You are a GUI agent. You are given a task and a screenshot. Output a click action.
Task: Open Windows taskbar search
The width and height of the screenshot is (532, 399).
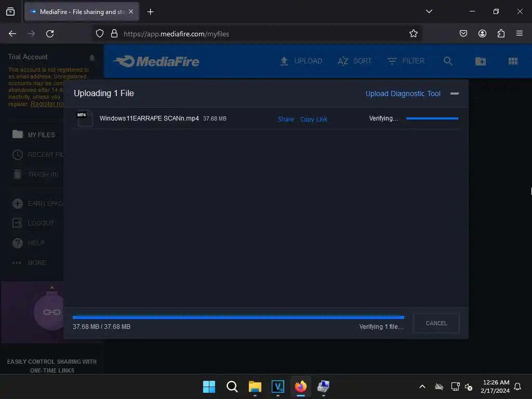coord(232,387)
